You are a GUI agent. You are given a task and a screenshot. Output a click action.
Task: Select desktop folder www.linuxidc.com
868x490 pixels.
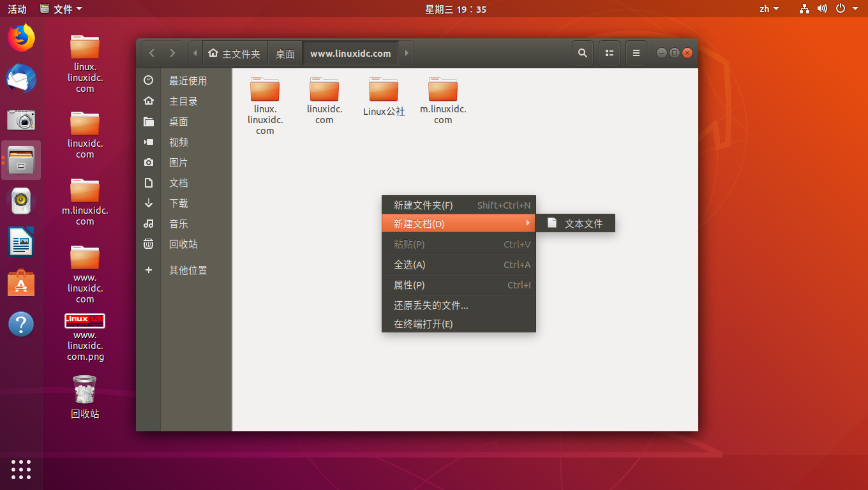point(85,274)
